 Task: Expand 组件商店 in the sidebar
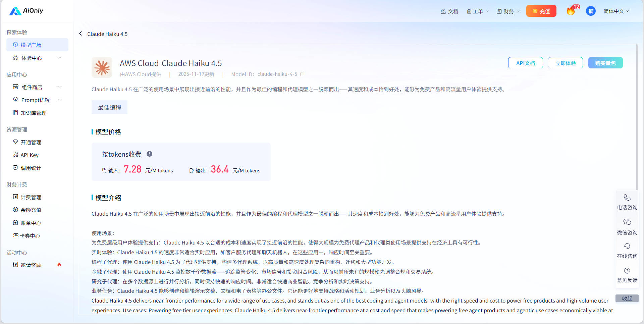coord(37,87)
